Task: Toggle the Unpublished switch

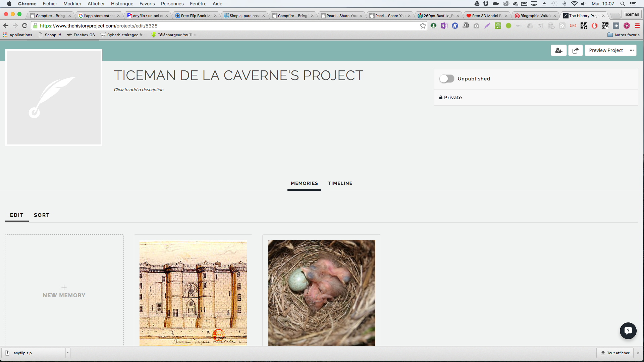Action: (446, 79)
